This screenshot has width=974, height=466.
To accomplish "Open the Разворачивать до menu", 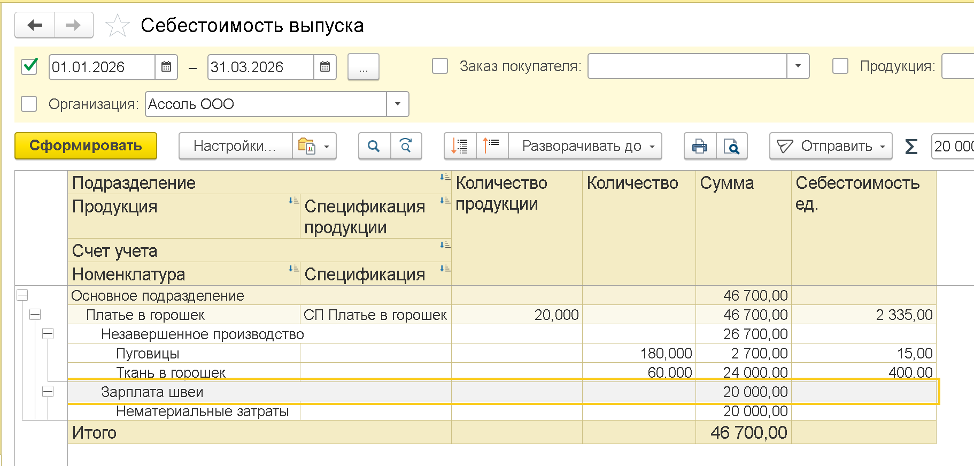I will pyautogui.click(x=585, y=146).
